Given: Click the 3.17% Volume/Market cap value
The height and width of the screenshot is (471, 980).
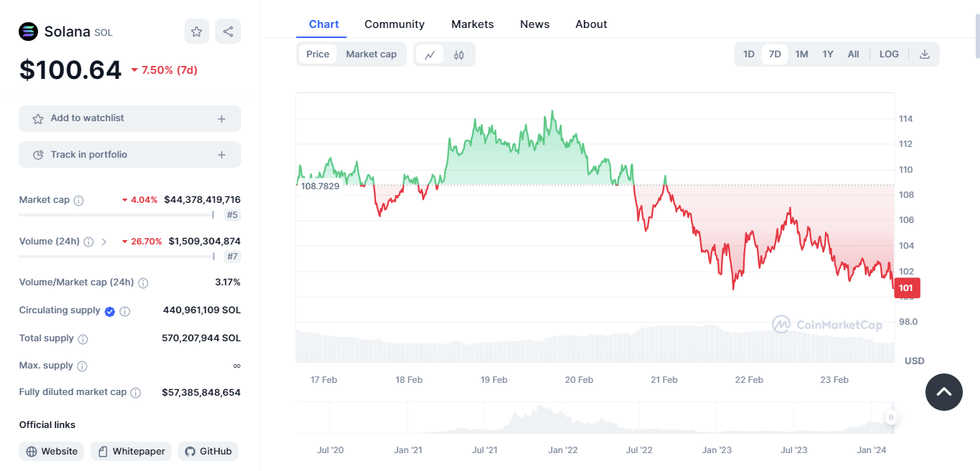Looking at the screenshot, I should (227, 282).
